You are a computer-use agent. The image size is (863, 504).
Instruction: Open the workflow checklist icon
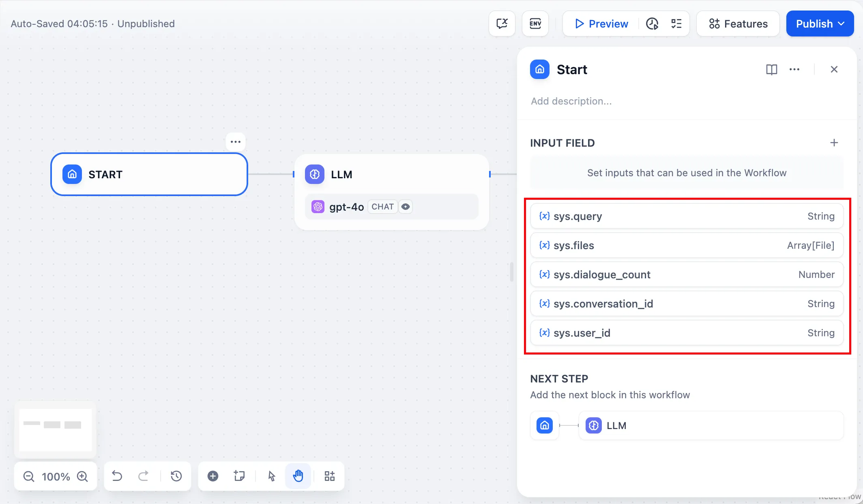(x=676, y=23)
